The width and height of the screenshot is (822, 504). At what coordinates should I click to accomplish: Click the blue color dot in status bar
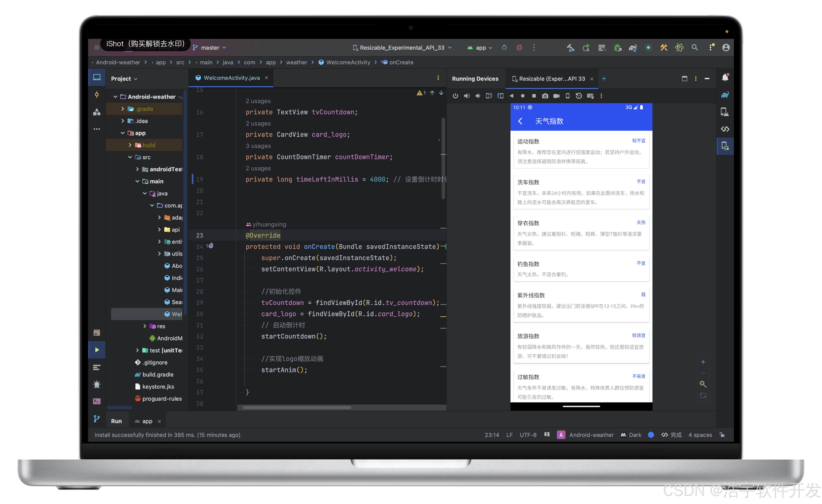pos(651,435)
